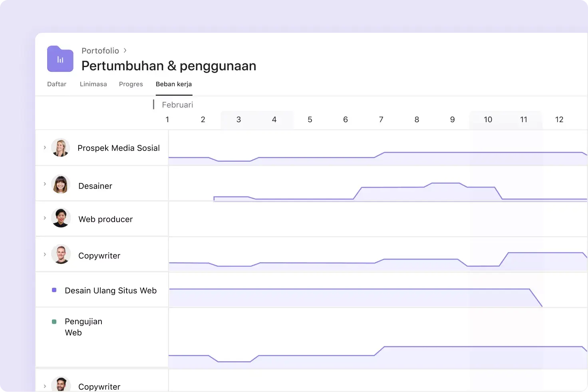Select the Desainer profile picture
The image size is (588, 392).
[61, 184]
